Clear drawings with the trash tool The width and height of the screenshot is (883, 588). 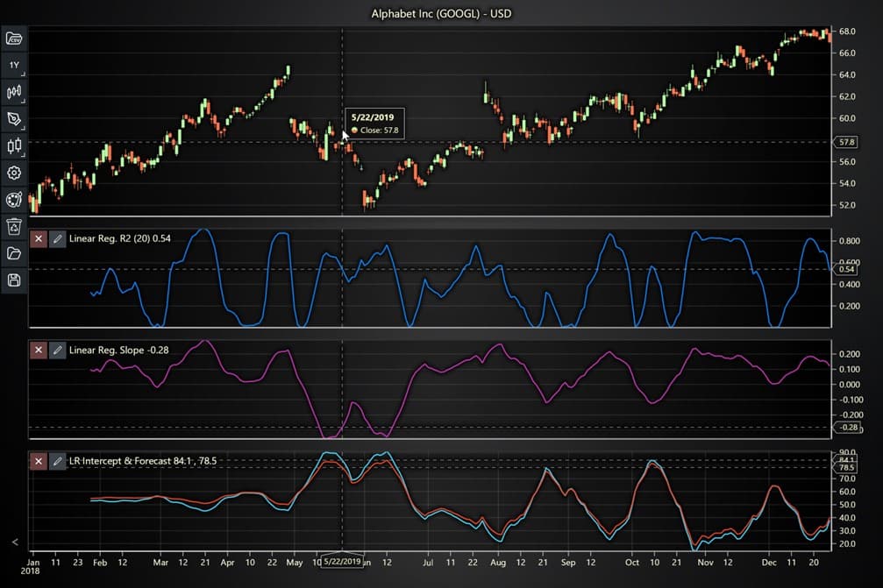tap(13, 226)
